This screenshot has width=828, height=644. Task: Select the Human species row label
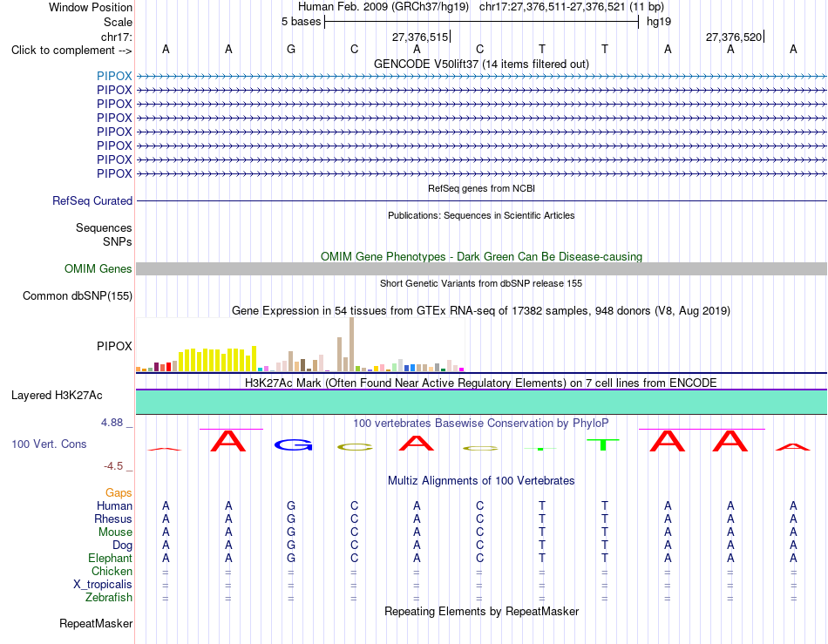tap(114, 505)
